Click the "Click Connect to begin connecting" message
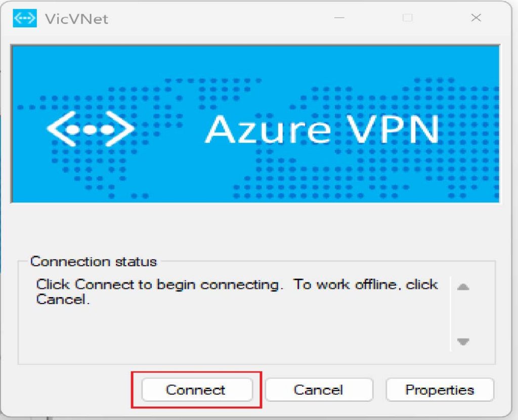Image resolution: width=518 pixels, height=420 pixels. (x=158, y=284)
